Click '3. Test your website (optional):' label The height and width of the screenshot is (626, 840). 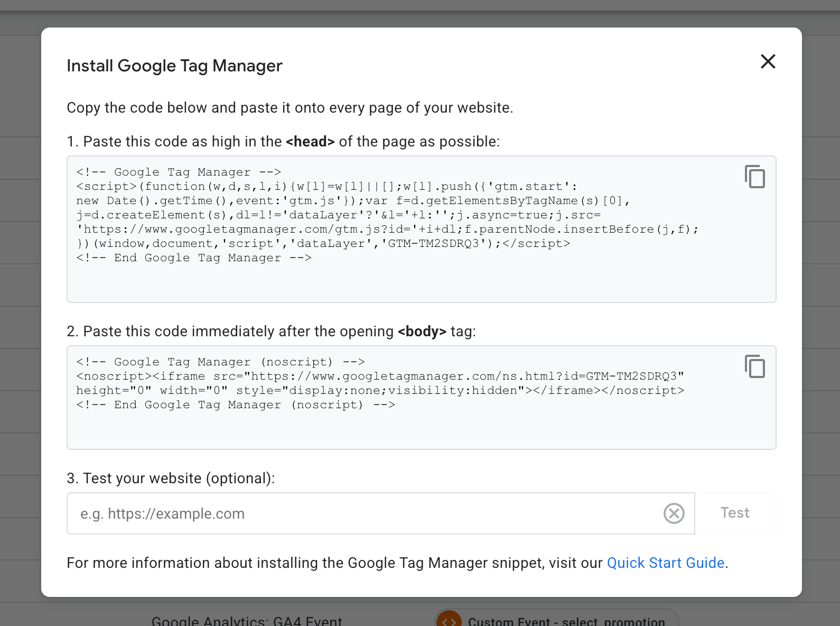[x=171, y=478]
